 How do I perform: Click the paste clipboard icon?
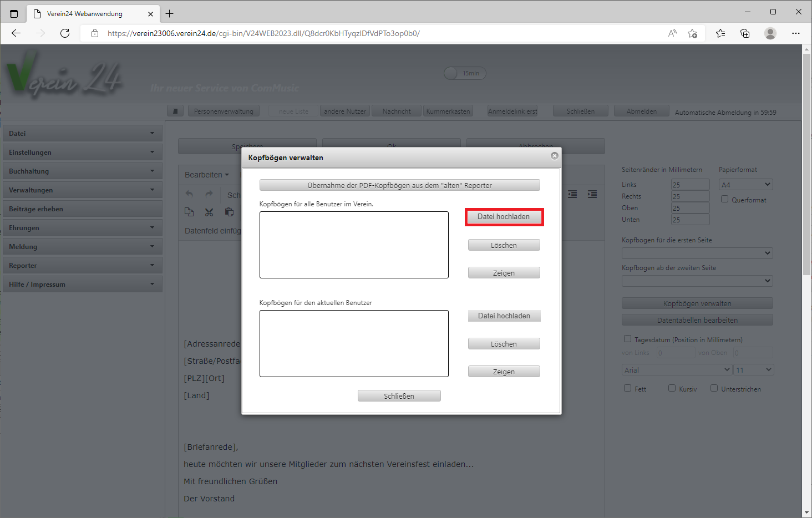coord(229,212)
